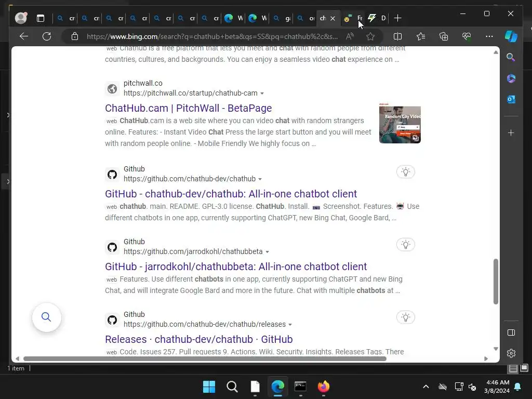Open the clock showing 4:46 AM
This screenshot has width=532, height=399.
click(497, 387)
